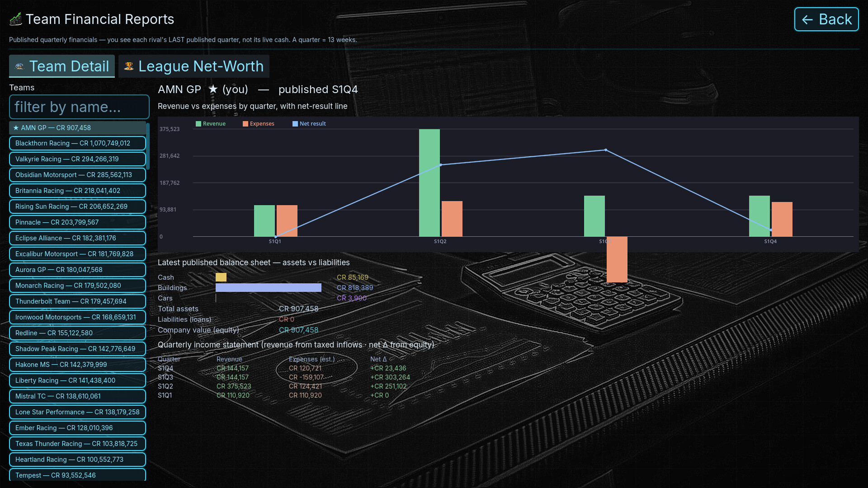
Task: Click the star icon next to AMN GP heading
Action: (x=213, y=89)
